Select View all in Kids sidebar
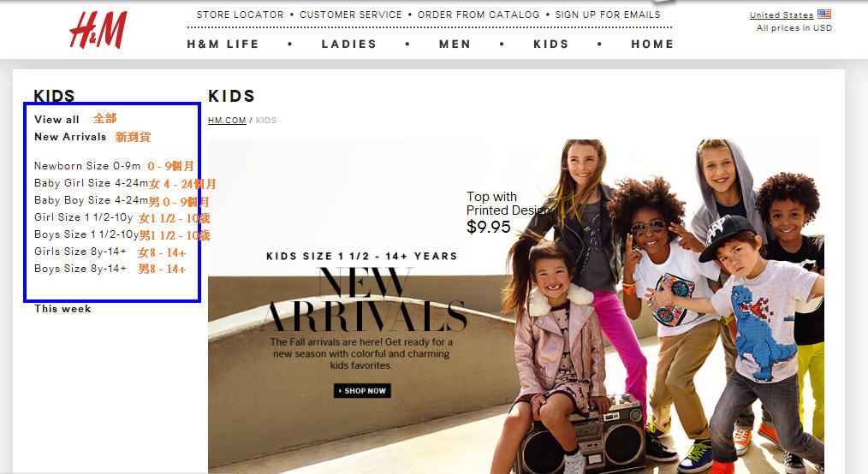 pyautogui.click(x=56, y=120)
